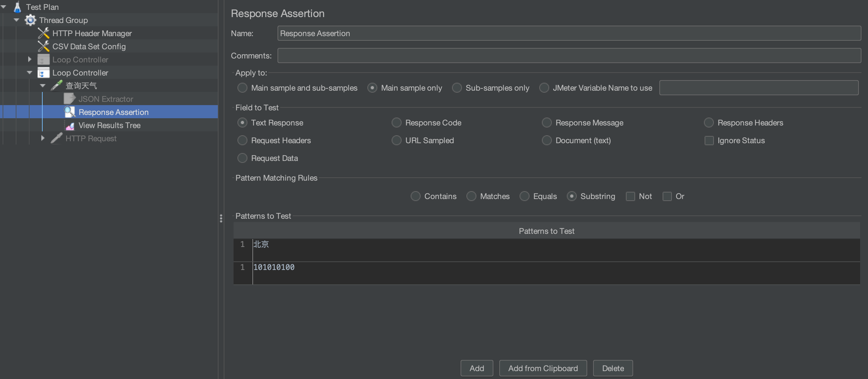Click the Patterns to Test column header
868x379 pixels.
click(547, 231)
